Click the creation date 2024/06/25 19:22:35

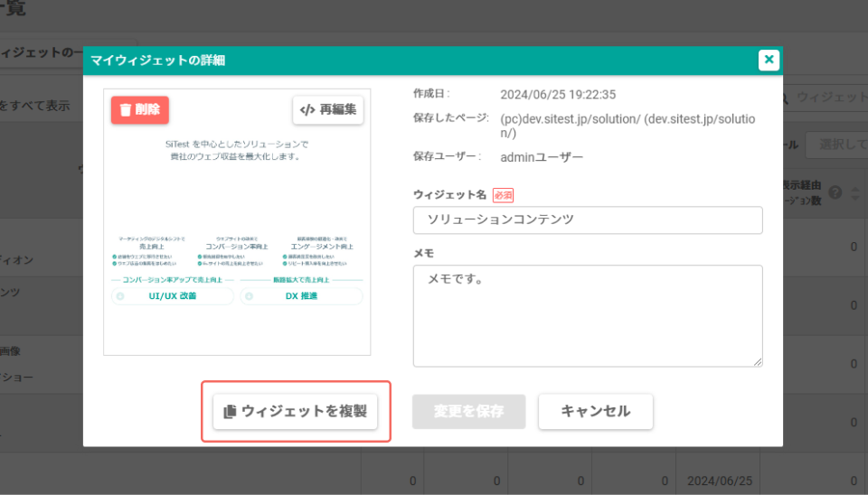click(x=558, y=95)
